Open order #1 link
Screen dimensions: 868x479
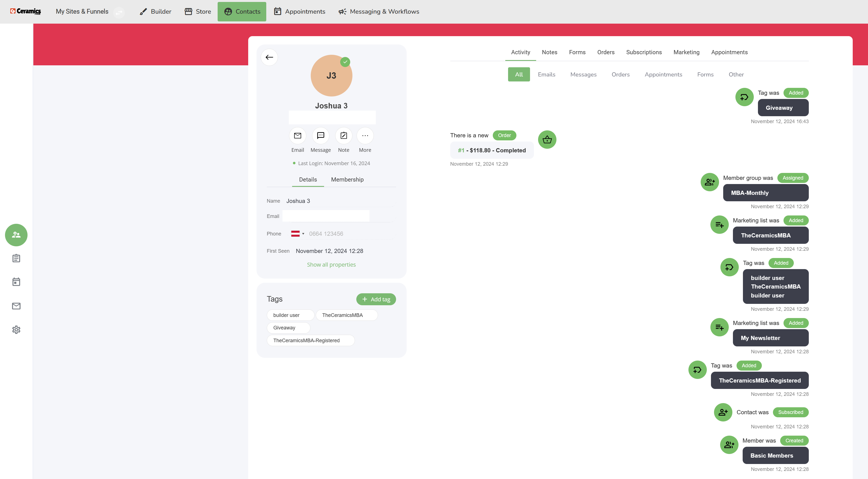tap(461, 150)
